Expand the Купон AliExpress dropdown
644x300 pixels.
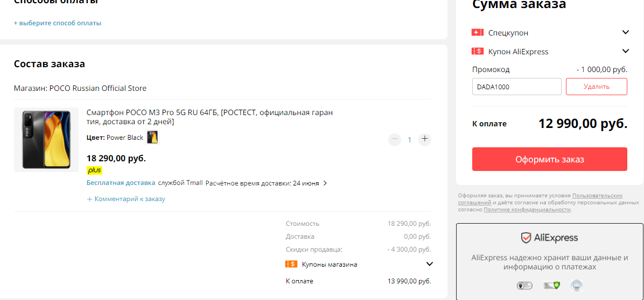tap(625, 51)
